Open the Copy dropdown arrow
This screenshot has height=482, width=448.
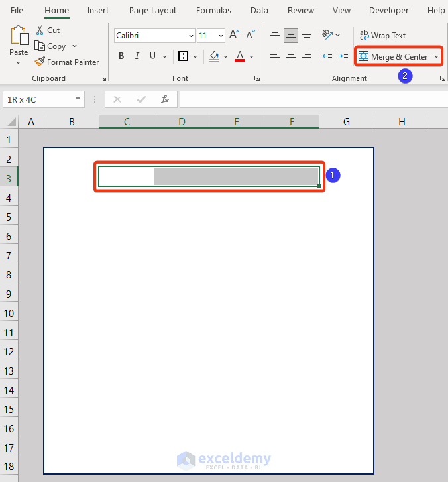click(74, 46)
